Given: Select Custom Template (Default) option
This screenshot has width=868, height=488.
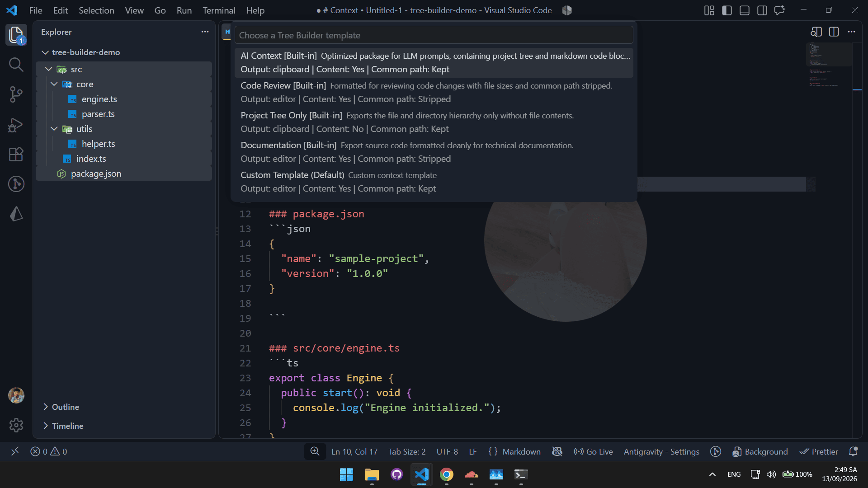Looking at the screenshot, I should click(x=434, y=182).
